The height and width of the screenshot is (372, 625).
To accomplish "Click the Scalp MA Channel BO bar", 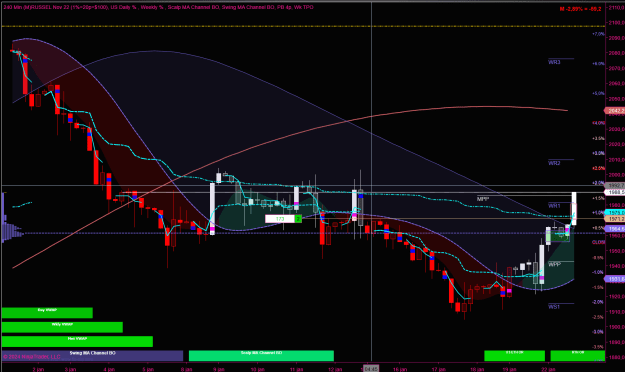I will (261, 356).
